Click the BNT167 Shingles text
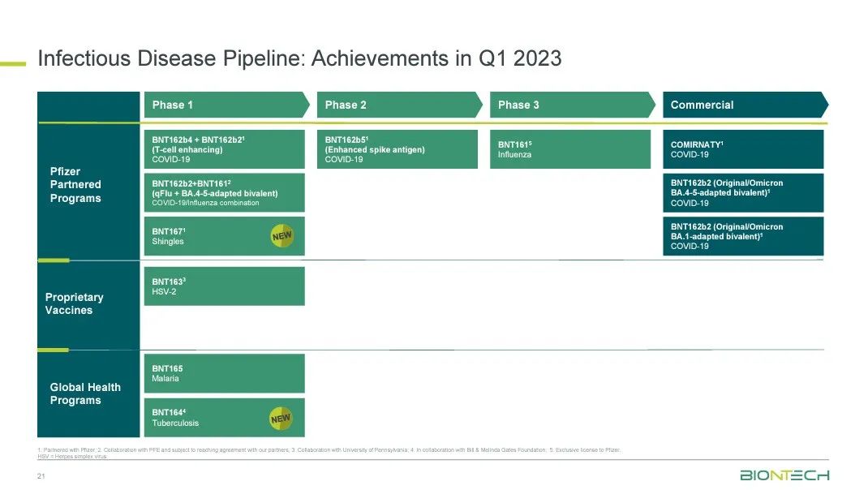The height and width of the screenshot is (490, 868). (169, 236)
